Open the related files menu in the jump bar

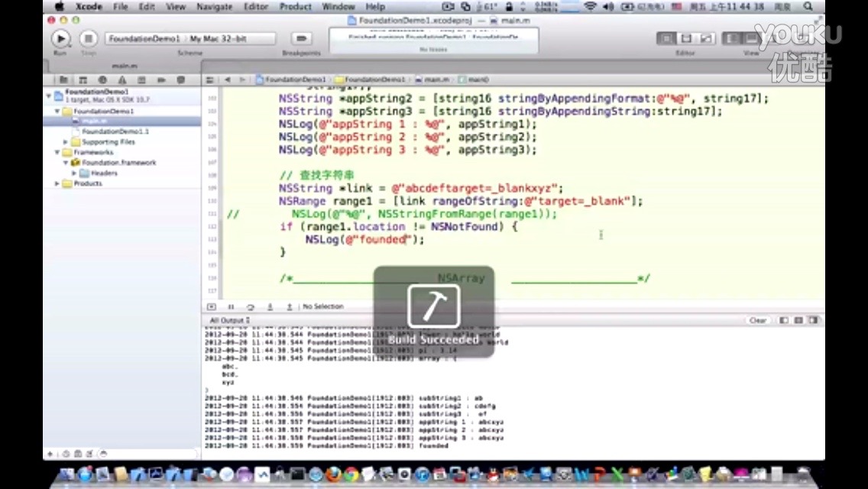[210, 79]
